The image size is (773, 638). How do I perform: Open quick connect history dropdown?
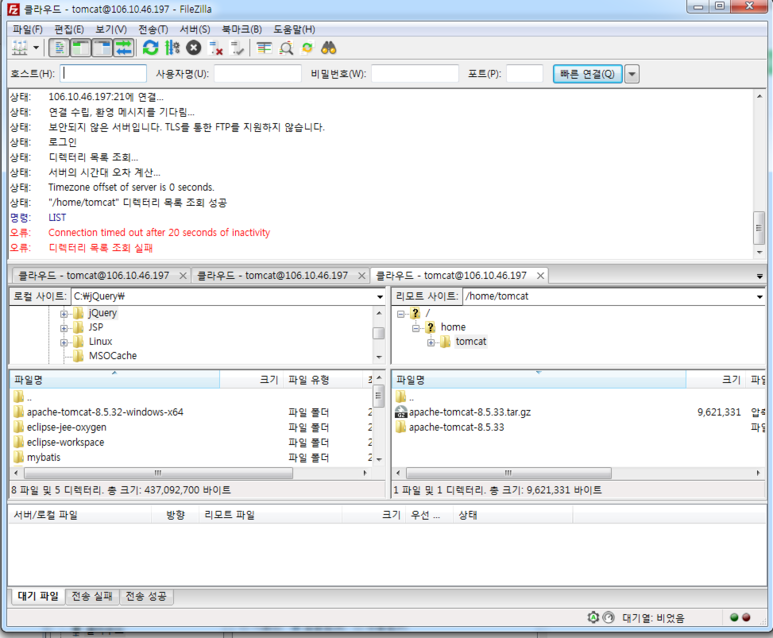click(x=632, y=74)
